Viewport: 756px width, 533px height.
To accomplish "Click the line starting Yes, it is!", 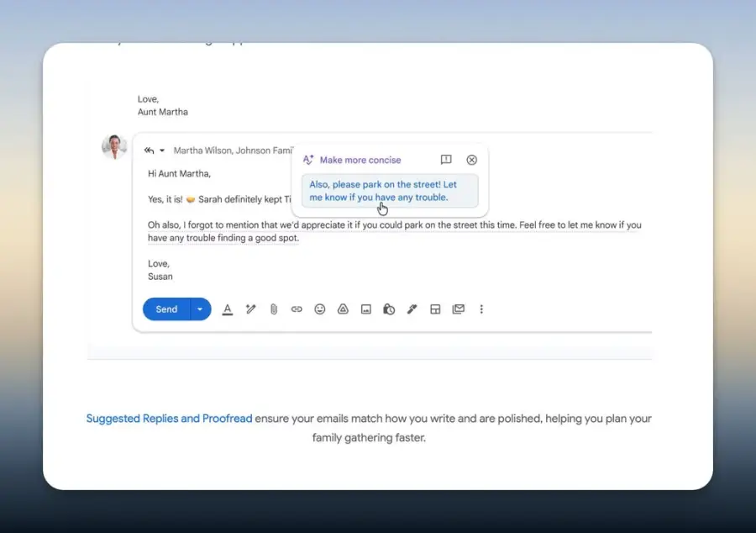I will pos(219,199).
